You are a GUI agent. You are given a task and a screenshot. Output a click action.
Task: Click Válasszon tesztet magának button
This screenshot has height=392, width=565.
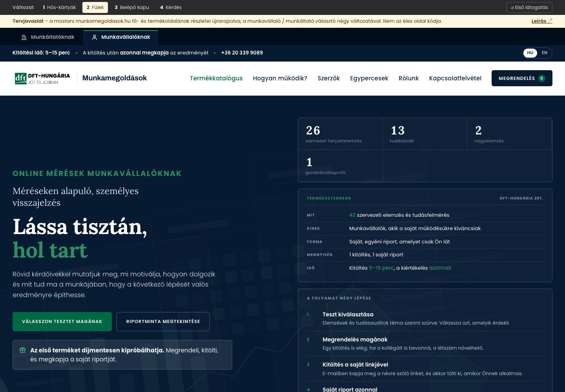tap(62, 321)
